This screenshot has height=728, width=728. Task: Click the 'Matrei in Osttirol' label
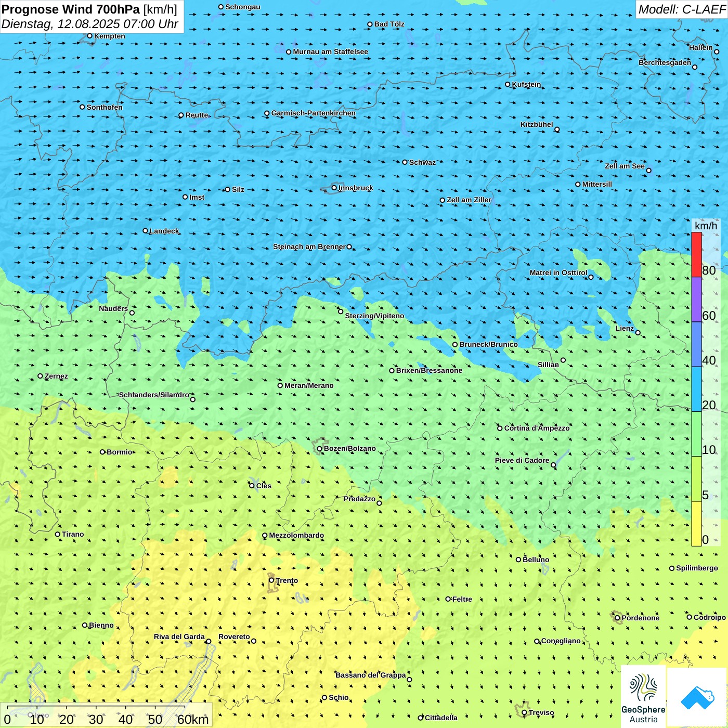(x=558, y=272)
